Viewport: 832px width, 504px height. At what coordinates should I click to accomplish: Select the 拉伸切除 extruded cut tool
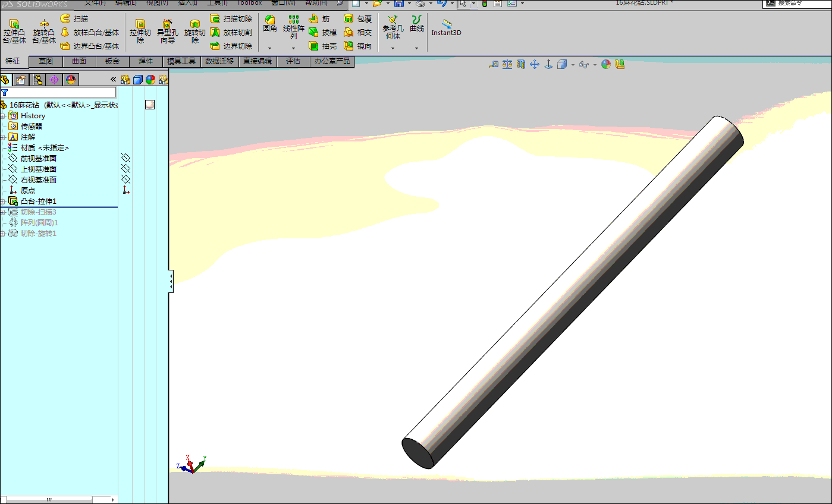[140, 31]
